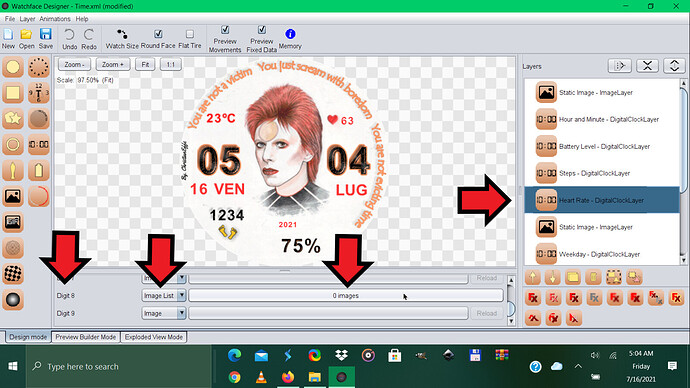Add a digital clock layer tool
The height and width of the screenshot is (388, 690).
click(39, 145)
